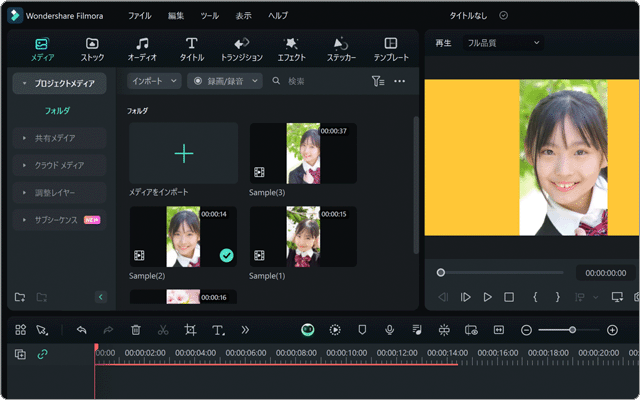Zoom out the timeline with minus button
The height and width of the screenshot is (400, 640).
(527, 330)
